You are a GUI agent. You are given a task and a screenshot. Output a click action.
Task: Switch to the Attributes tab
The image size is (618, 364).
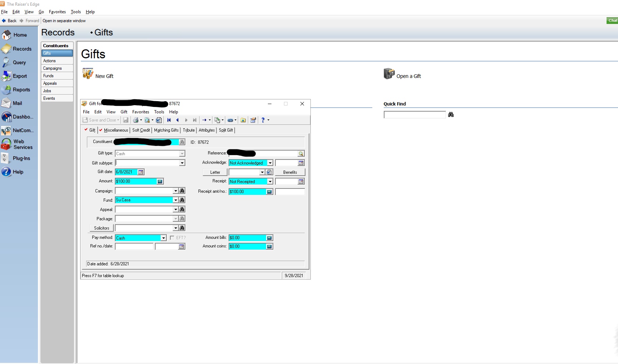click(207, 130)
